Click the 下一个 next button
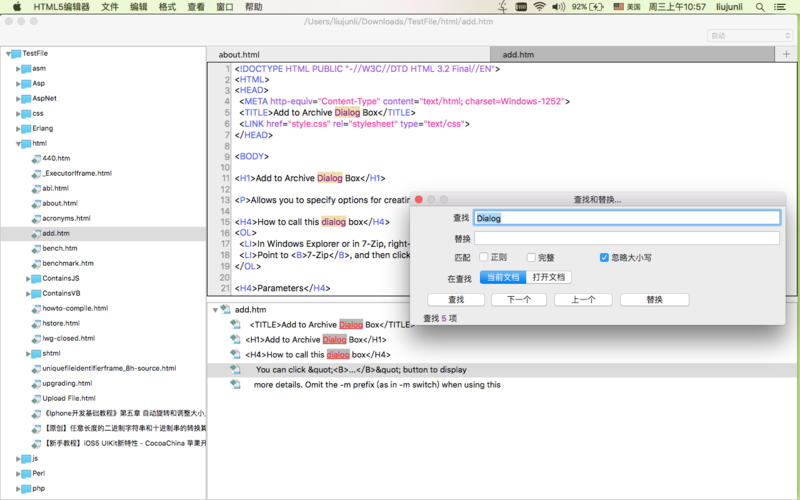This screenshot has height=500, width=800. 519,299
